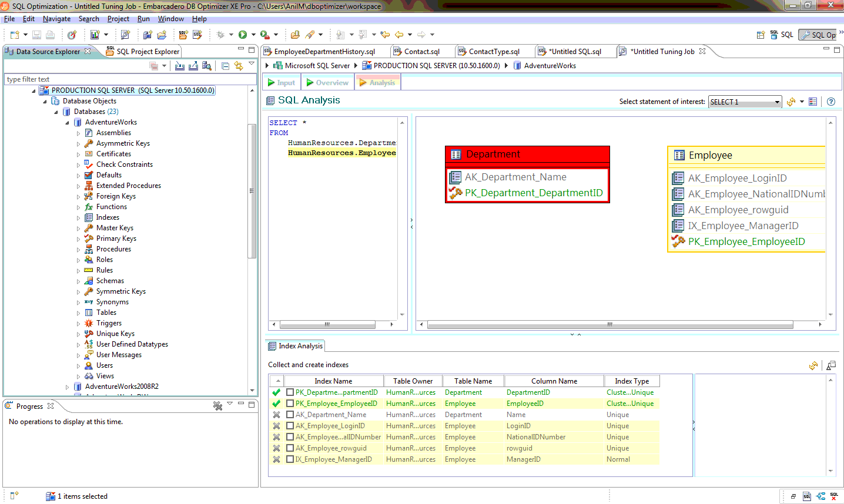Image resolution: width=844 pixels, height=504 pixels.
Task: Click the Collapse All icon in Data Source Explorer
Action: 225,66
